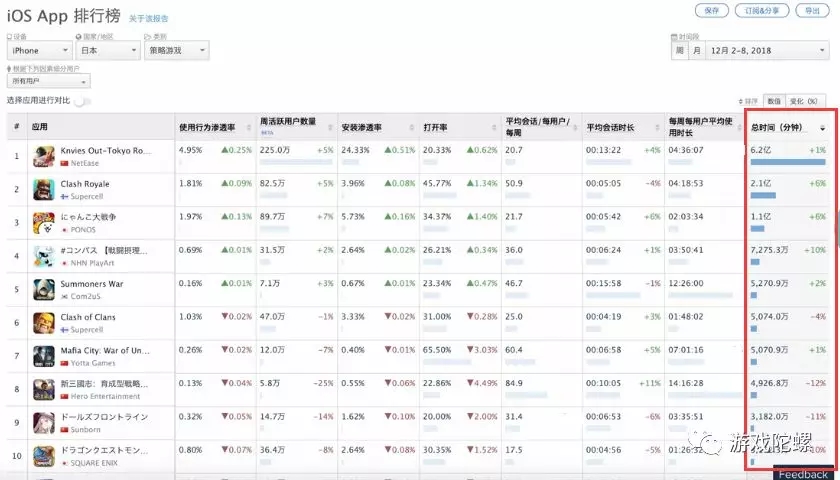The height and width of the screenshot is (480, 840).
Task: Click the NetEase publisher name
Action: [85, 163]
